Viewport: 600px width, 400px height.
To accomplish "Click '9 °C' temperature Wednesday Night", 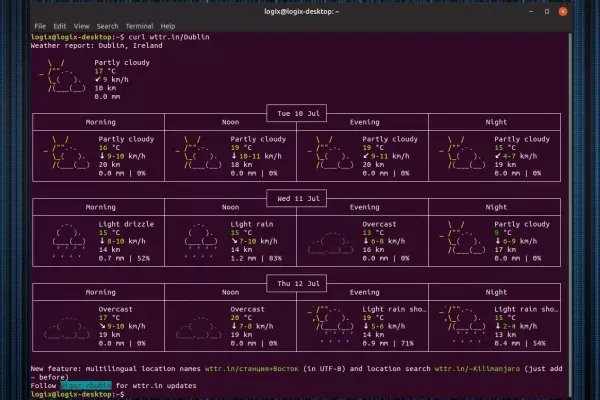I will click(502, 233).
